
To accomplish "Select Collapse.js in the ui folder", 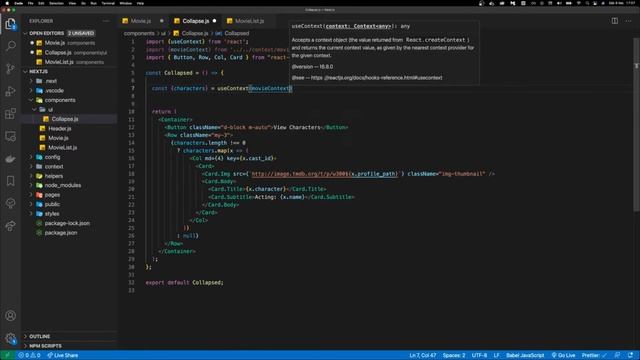I will pyautogui.click(x=64, y=119).
